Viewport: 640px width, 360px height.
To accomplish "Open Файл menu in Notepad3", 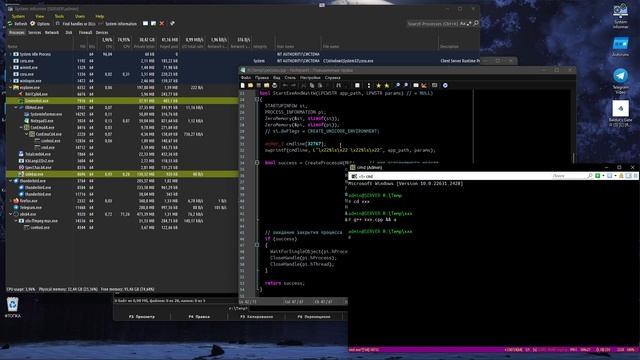I will click(x=246, y=78).
